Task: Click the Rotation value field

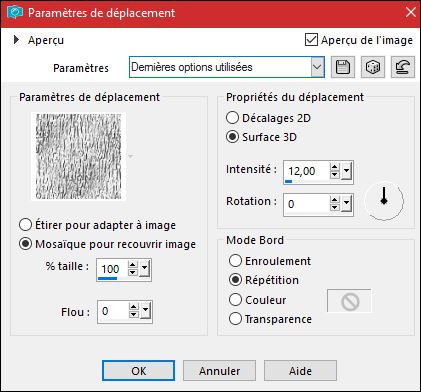Action: (306, 204)
